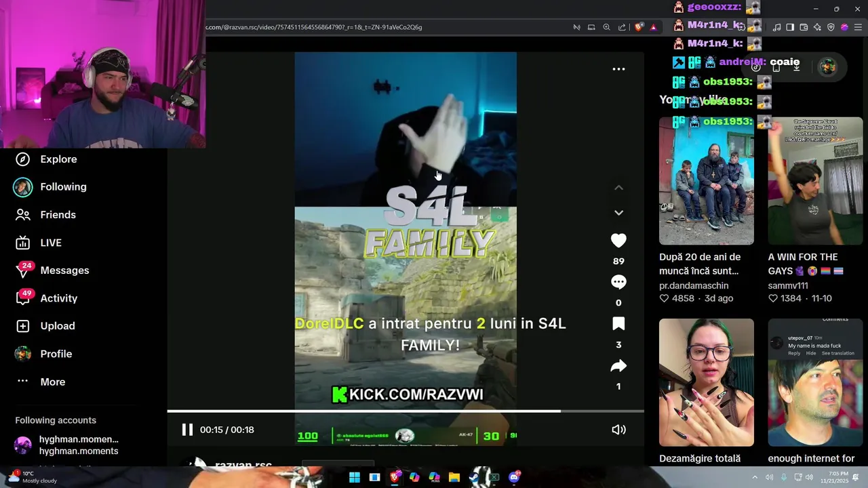The height and width of the screenshot is (488, 868).
Task: Click the 00:15 / 00:18 time display
Action: (x=227, y=430)
